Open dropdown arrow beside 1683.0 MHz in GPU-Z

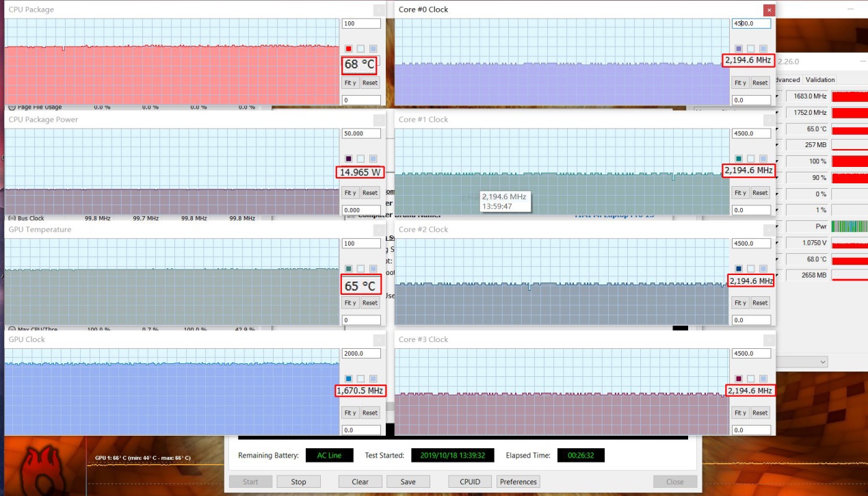coord(778,96)
